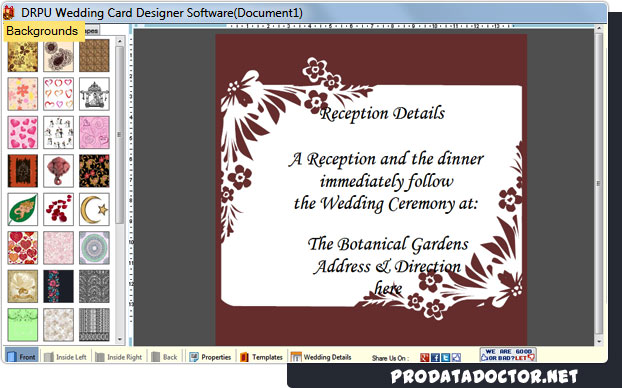Open the Templates panel

coord(261,357)
